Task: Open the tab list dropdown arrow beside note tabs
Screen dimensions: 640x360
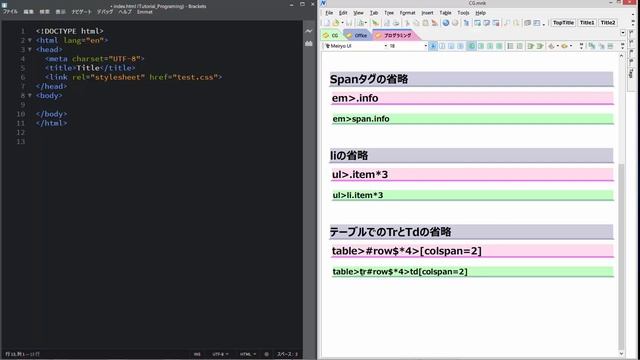Action: tap(623, 33)
